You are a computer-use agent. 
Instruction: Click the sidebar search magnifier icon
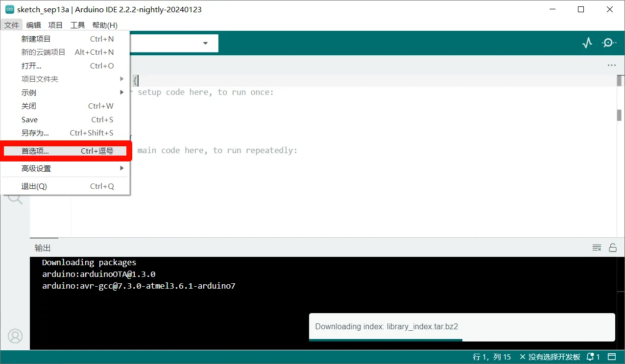tap(15, 198)
